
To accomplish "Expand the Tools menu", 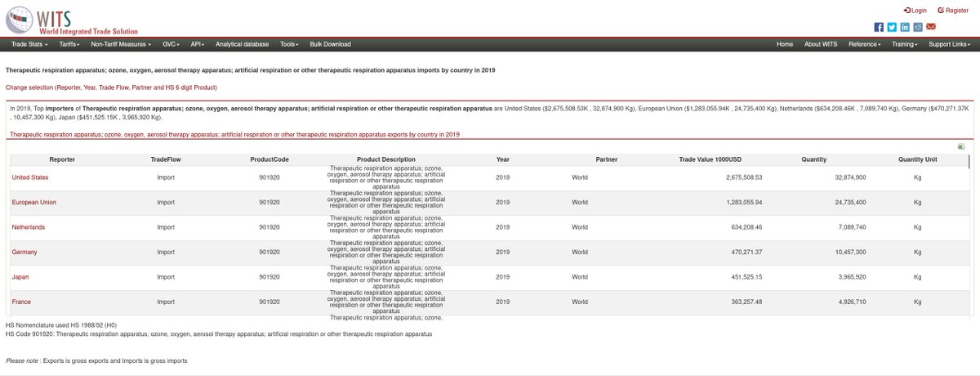I will pos(289,44).
